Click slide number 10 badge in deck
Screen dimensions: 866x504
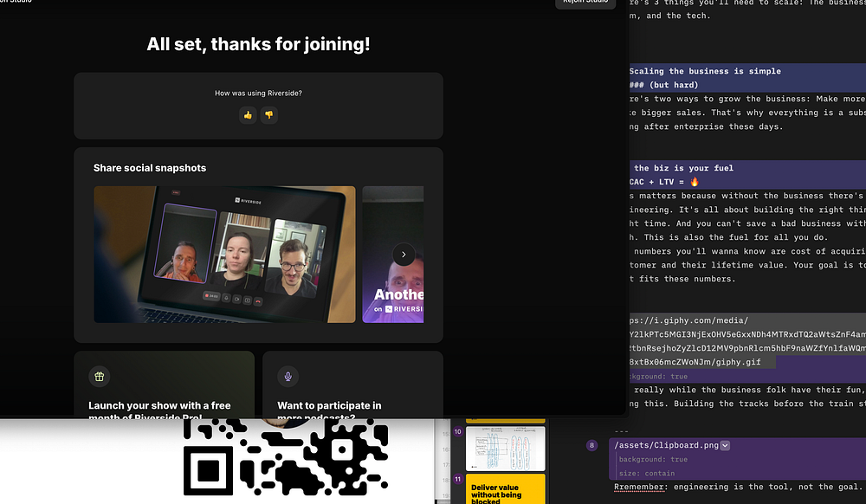click(458, 431)
